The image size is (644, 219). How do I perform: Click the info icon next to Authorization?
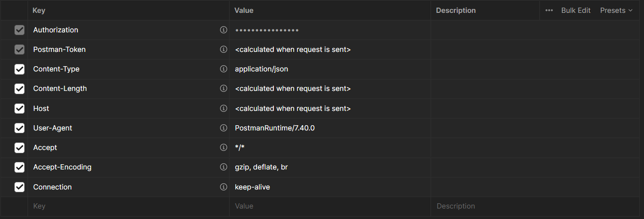point(223,30)
